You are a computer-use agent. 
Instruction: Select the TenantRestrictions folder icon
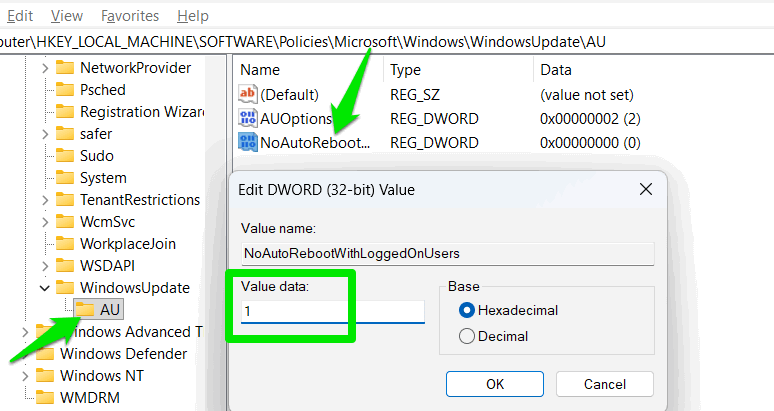coord(65,199)
